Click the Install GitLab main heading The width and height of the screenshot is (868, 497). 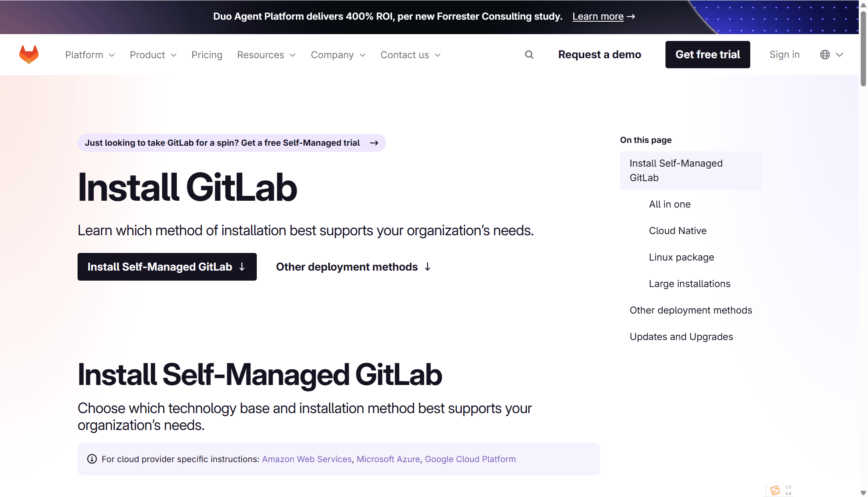pyautogui.click(x=187, y=187)
